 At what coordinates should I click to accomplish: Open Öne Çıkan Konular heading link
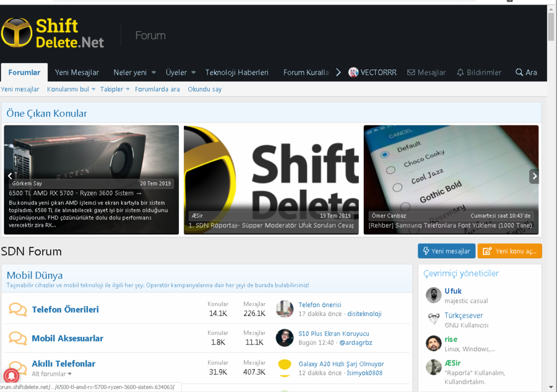click(x=46, y=113)
